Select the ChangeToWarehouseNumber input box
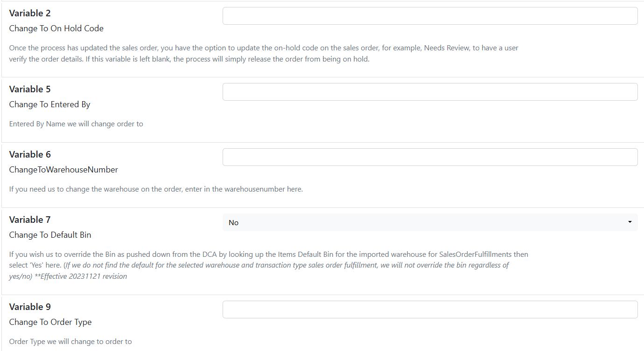Screen dimensions: 644x351 pyautogui.click(x=430, y=157)
